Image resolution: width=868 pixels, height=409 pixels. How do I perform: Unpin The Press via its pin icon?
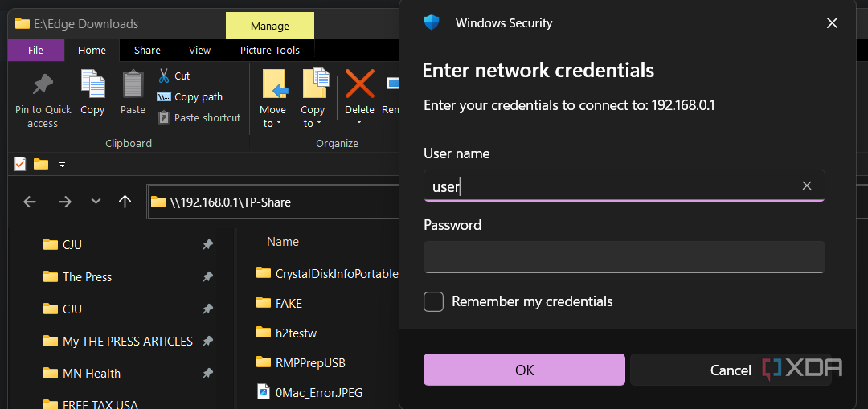207,276
